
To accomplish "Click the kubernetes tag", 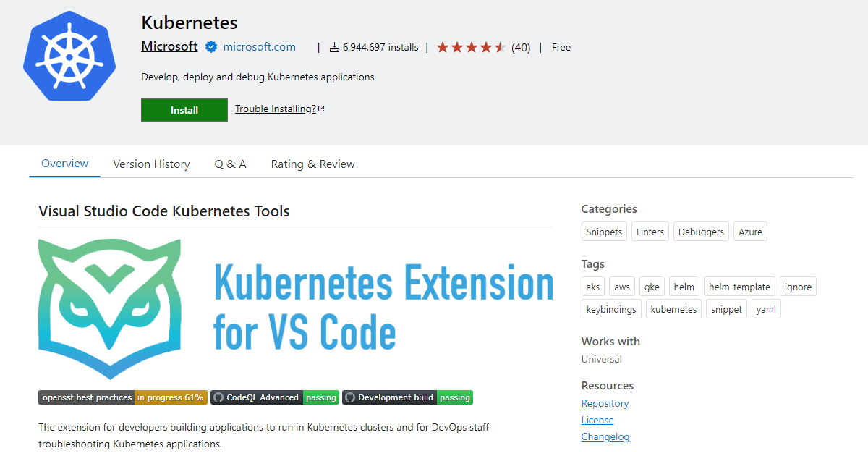I will click(x=673, y=309).
